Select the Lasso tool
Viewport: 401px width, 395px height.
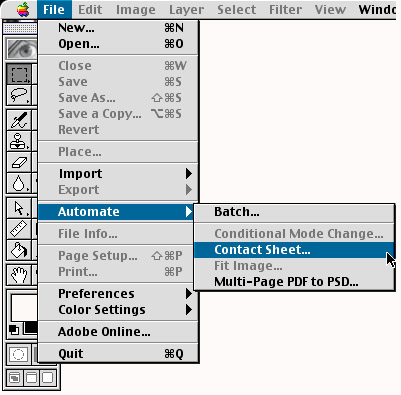(19, 95)
